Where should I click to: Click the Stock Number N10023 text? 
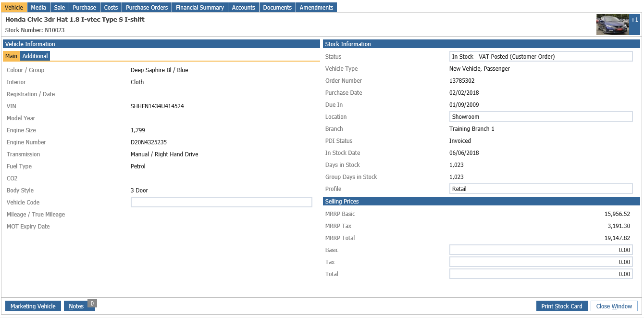(x=35, y=30)
